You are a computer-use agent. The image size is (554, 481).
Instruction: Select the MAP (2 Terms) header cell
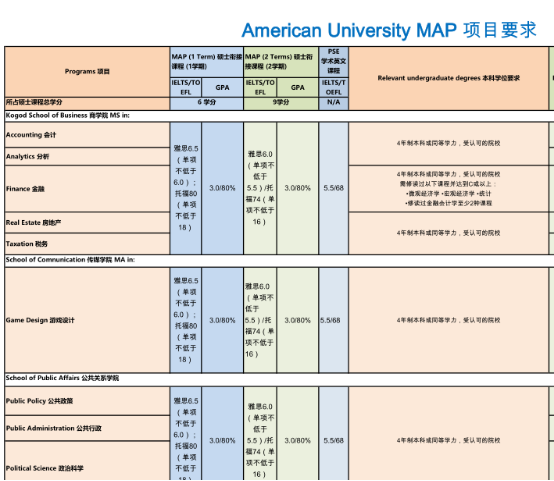(x=281, y=62)
